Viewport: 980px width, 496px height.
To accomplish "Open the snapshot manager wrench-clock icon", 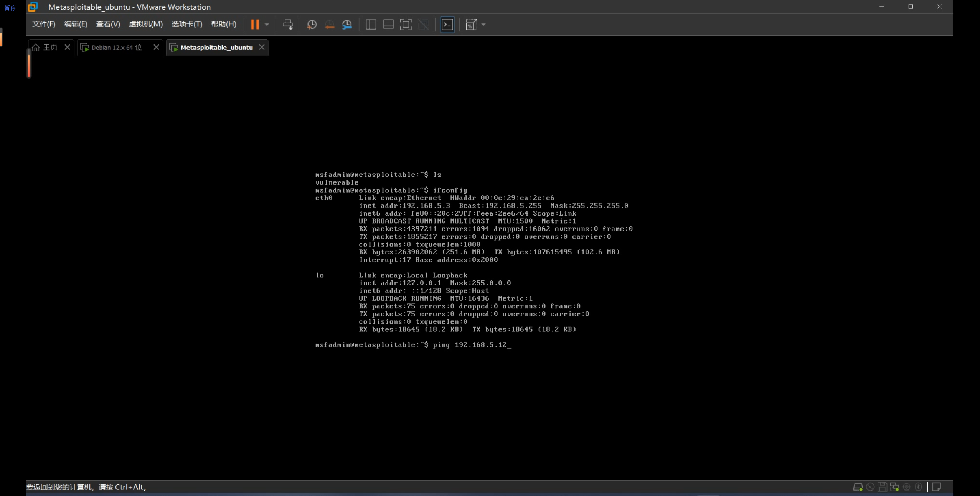I will [x=347, y=25].
